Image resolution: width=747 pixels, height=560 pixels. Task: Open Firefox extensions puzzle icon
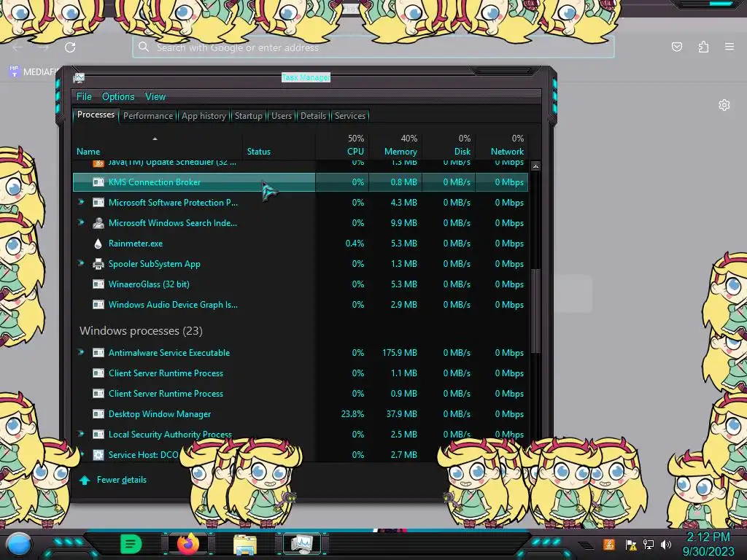[x=703, y=47]
